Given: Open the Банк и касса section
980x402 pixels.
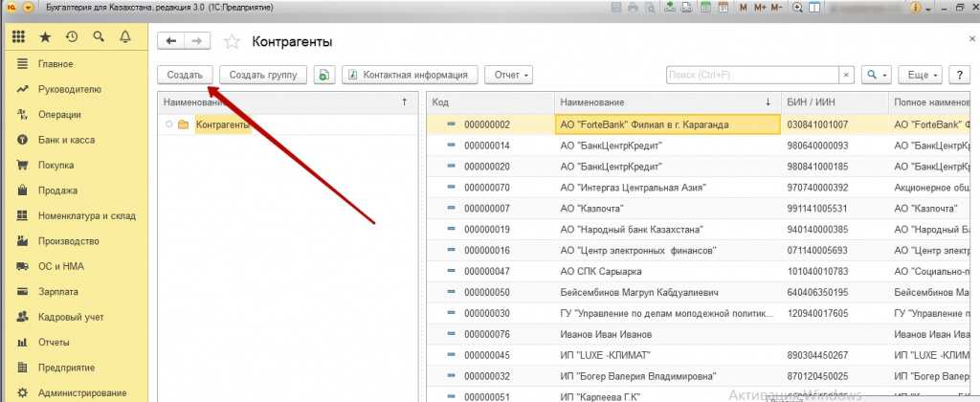Looking at the screenshot, I should click(66, 140).
